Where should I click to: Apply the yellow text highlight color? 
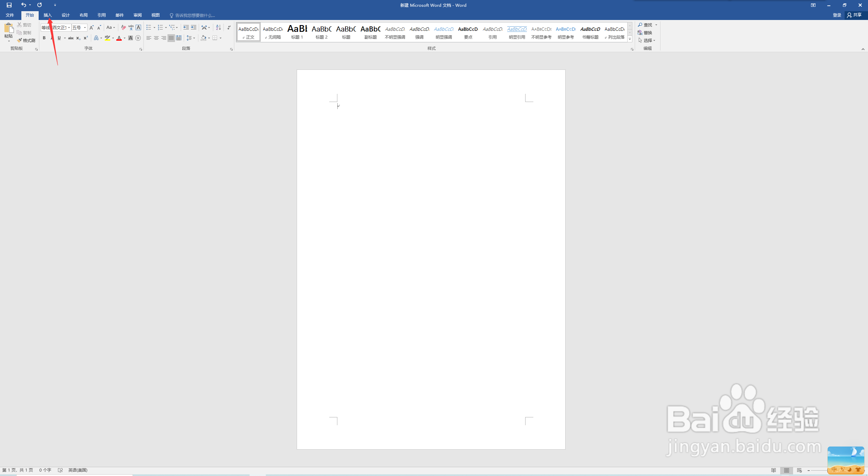pos(107,38)
